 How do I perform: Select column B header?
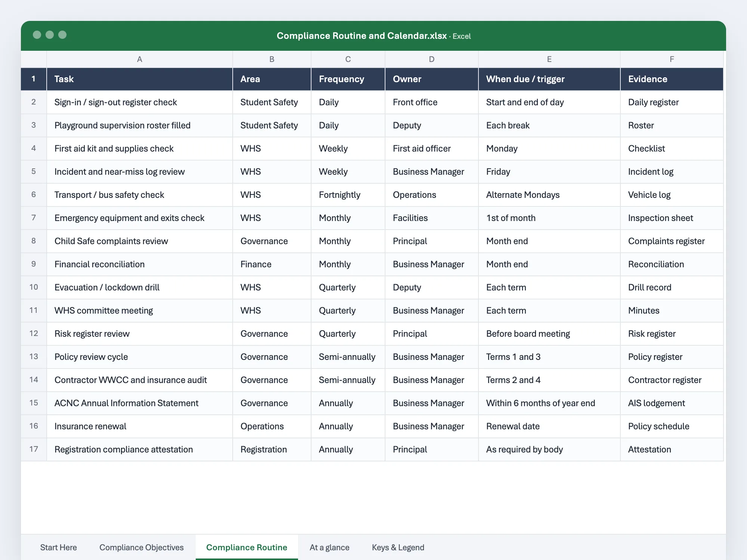272,59
